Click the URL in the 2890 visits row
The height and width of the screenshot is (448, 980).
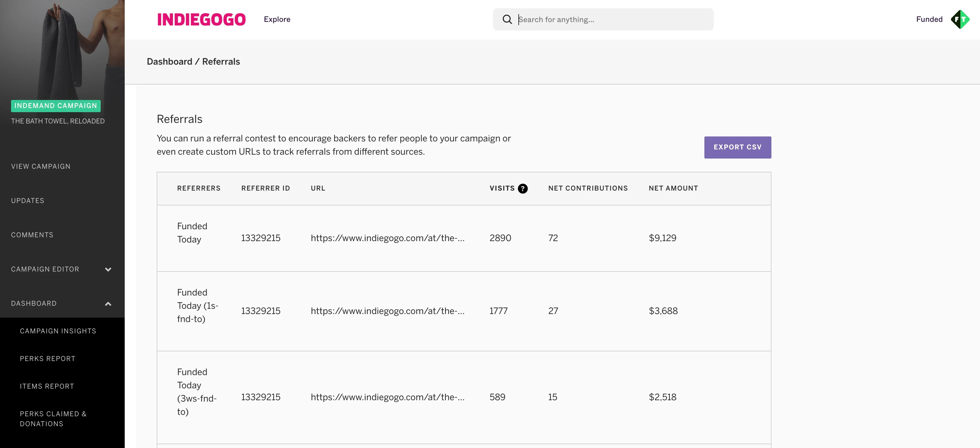(387, 238)
